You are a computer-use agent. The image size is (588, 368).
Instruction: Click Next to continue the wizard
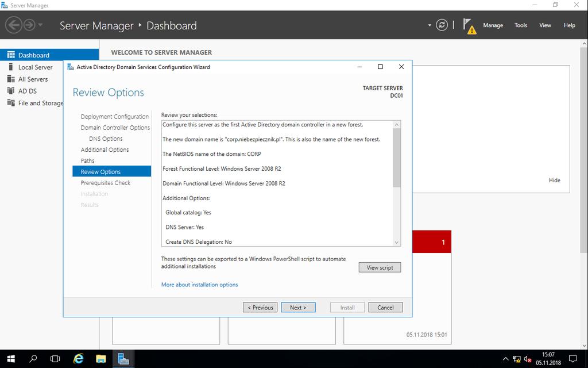pyautogui.click(x=298, y=308)
